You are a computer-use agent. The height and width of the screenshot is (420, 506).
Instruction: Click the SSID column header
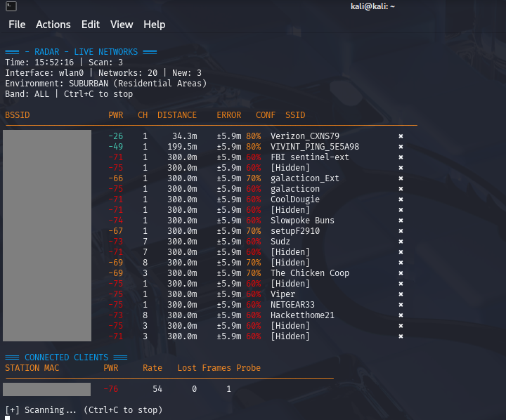click(295, 115)
